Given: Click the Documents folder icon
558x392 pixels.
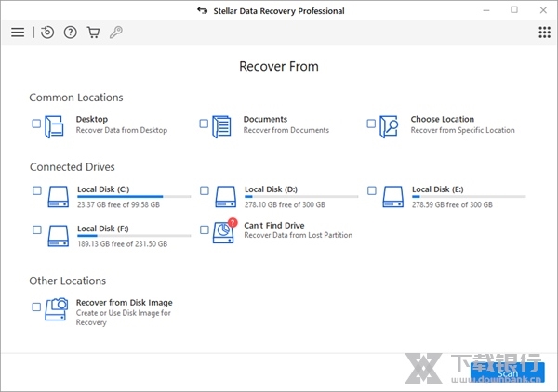Looking at the screenshot, I should (x=222, y=125).
